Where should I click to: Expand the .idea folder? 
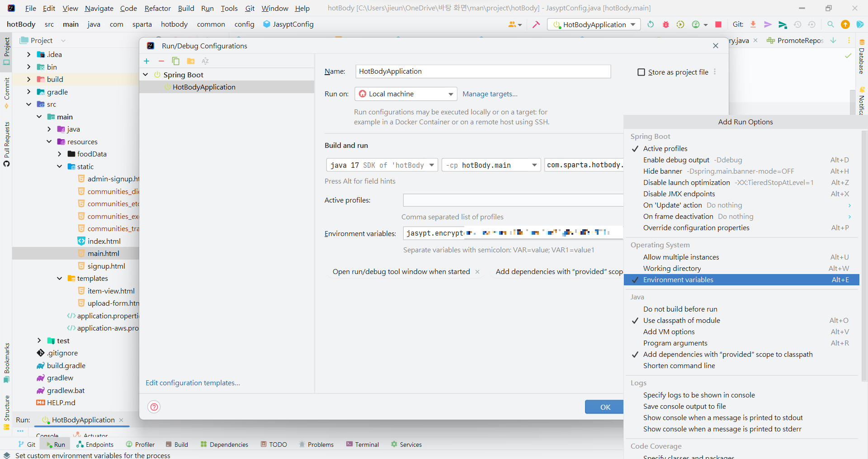point(28,55)
